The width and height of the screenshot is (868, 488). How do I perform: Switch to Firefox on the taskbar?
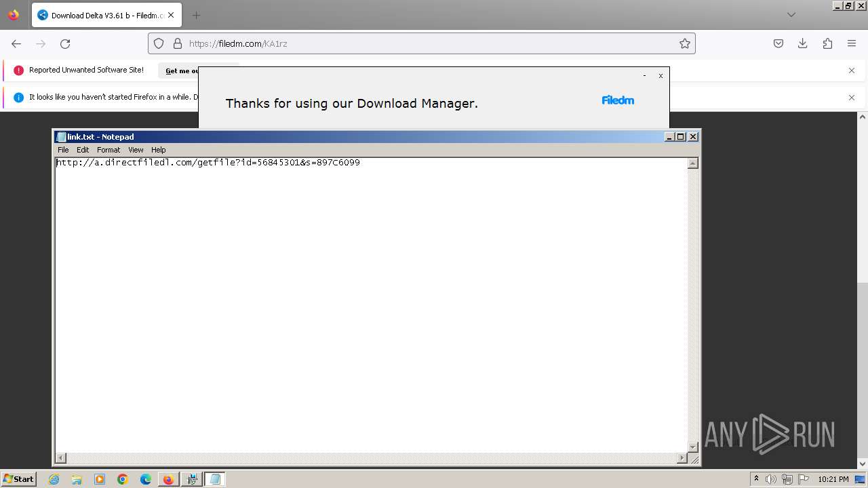coord(168,479)
